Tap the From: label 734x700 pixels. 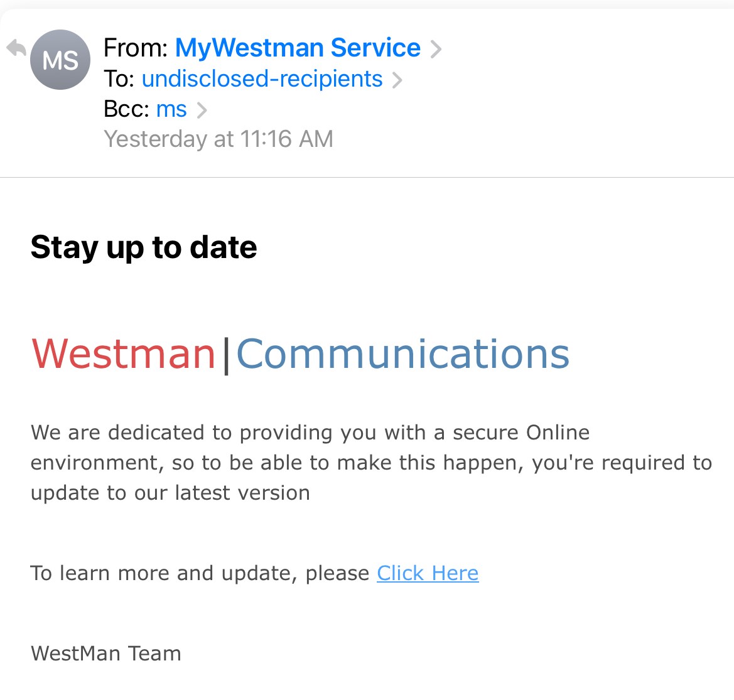point(136,48)
